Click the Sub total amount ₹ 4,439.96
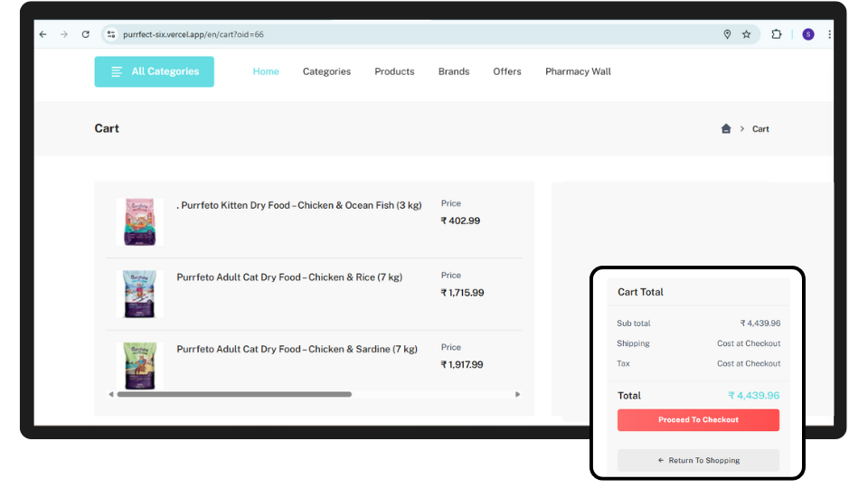 [760, 324]
